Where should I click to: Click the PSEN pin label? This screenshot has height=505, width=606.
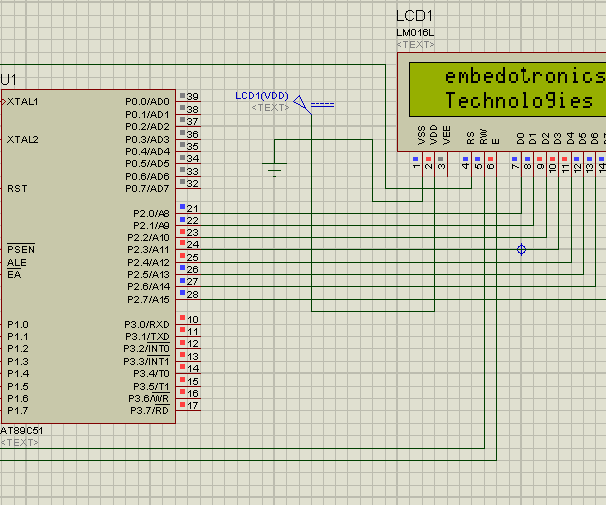(21, 250)
